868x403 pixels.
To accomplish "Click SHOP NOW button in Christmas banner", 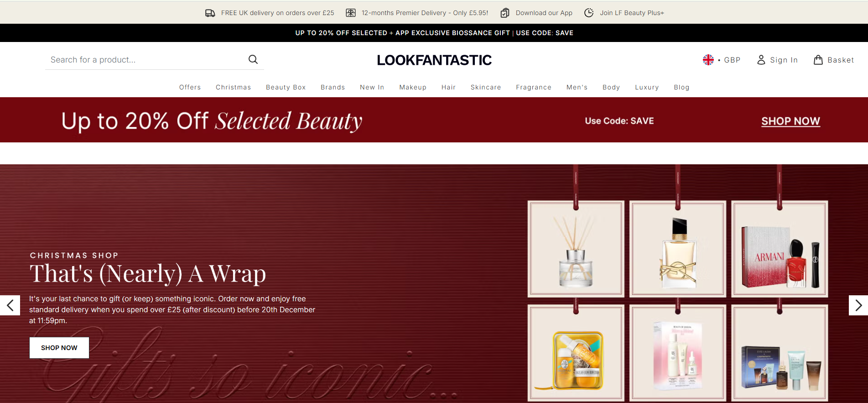I will (59, 348).
